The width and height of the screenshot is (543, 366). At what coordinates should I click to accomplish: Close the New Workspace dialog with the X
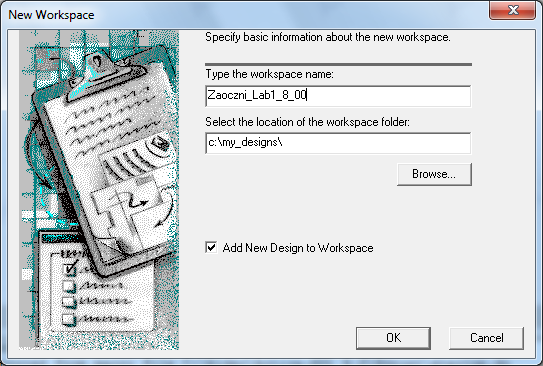tap(513, 10)
